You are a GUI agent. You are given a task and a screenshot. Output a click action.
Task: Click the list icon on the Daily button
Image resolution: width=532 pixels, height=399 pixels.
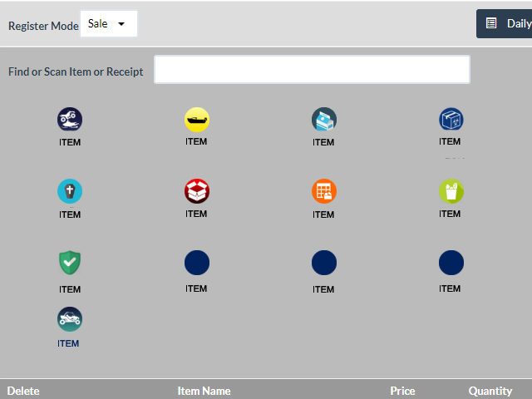tap(491, 23)
